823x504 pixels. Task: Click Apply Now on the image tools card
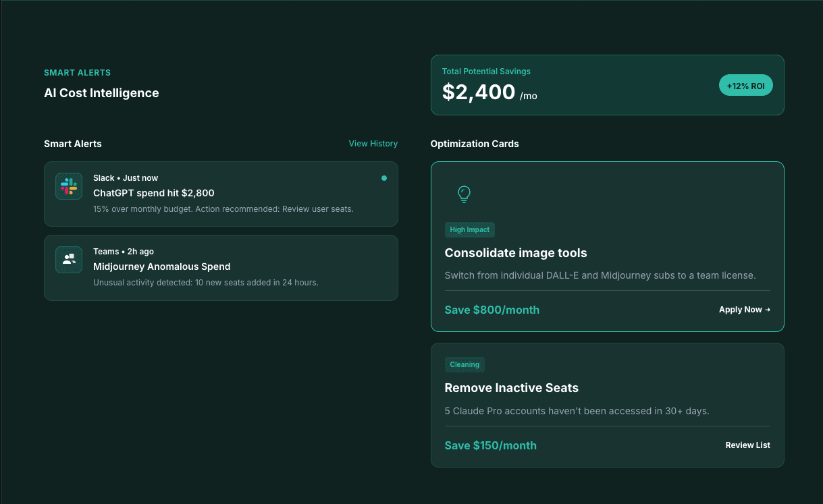tap(745, 310)
